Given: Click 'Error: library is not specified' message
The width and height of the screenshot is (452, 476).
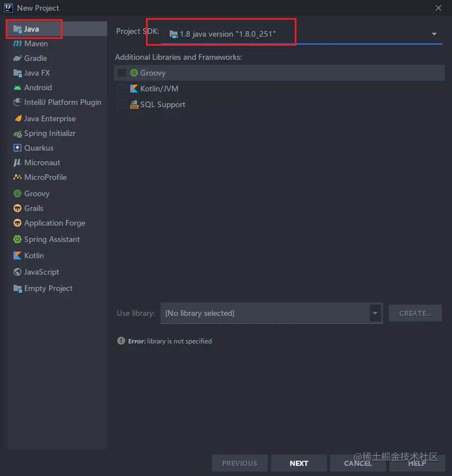Looking at the screenshot, I should pyautogui.click(x=170, y=341).
